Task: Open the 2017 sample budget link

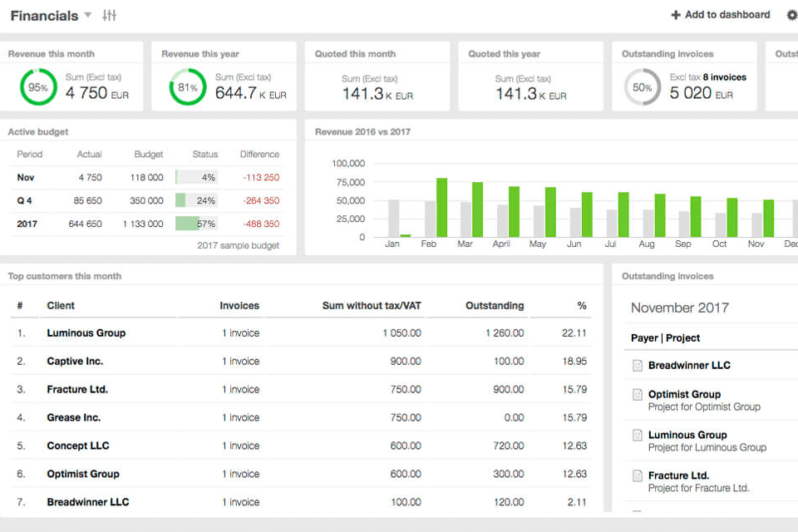Action: coord(238,245)
